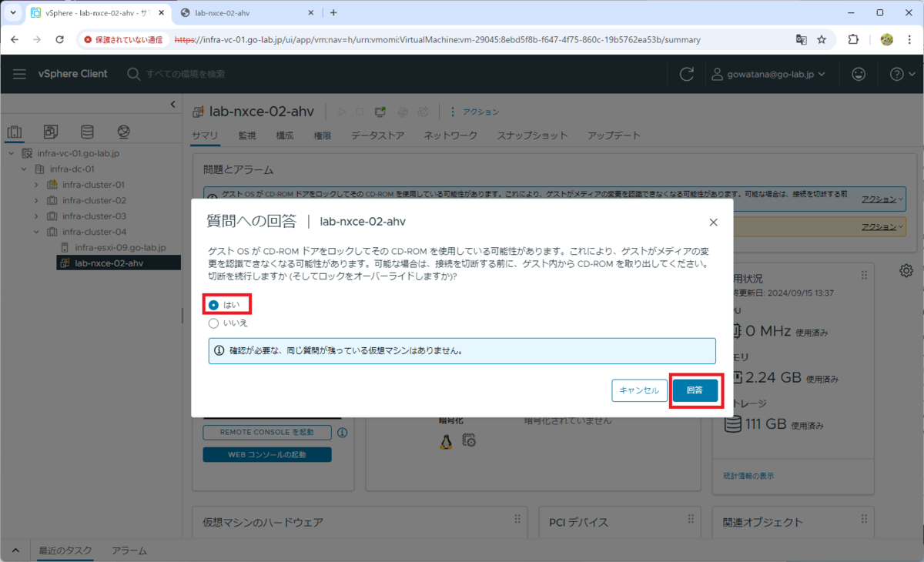Click REMOTE CONSOLE を起動 button
Viewport: 924px width, 562px height.
[267, 432]
